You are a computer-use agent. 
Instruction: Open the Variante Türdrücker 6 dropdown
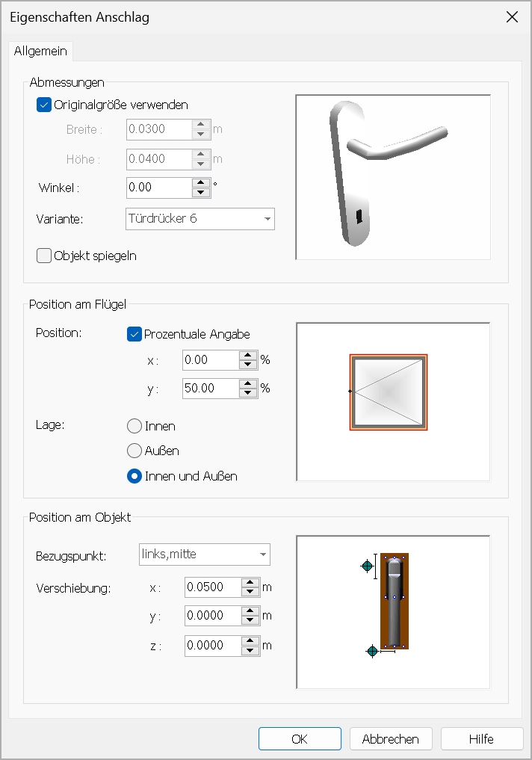click(200, 219)
